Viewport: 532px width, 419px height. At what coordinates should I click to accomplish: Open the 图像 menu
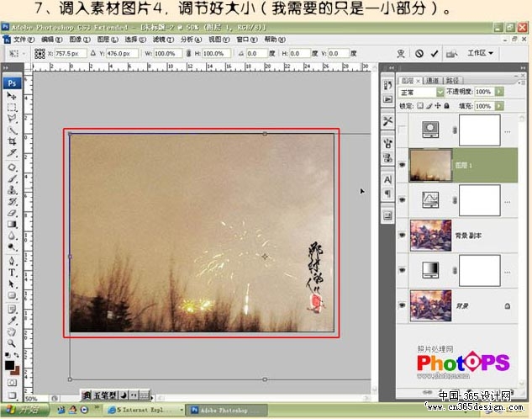(x=79, y=40)
